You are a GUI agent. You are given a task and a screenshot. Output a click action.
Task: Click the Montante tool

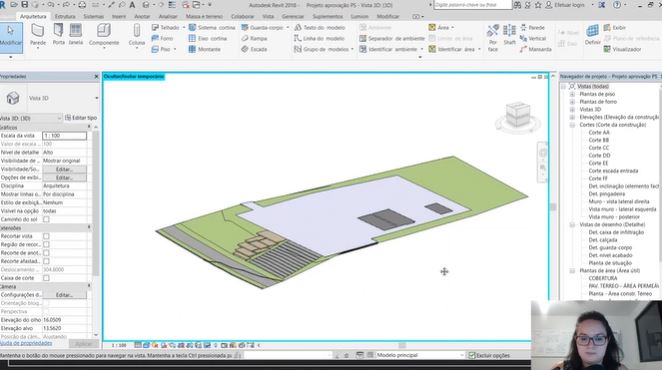[204, 49]
